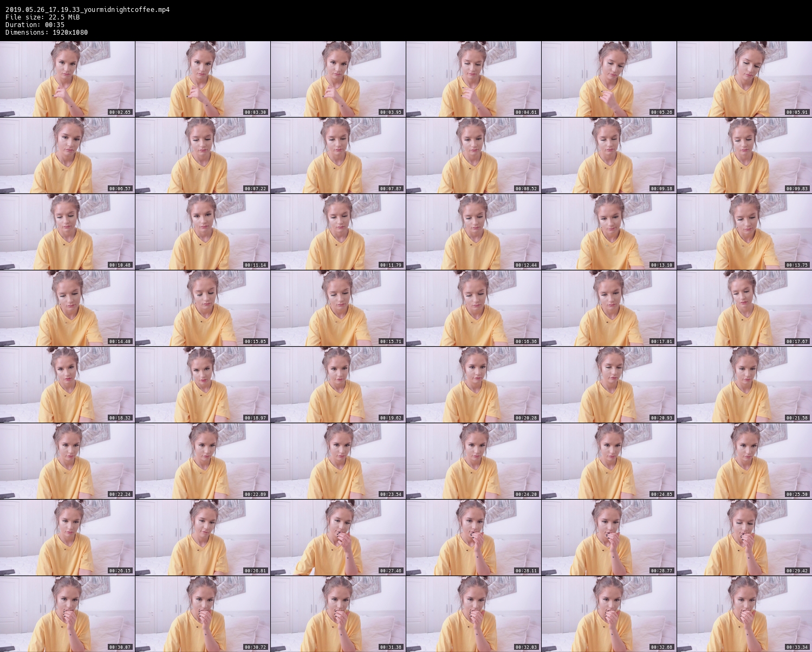Open screenshot tile stamped 00:26.15
The width and height of the screenshot is (812, 652).
(x=67, y=538)
